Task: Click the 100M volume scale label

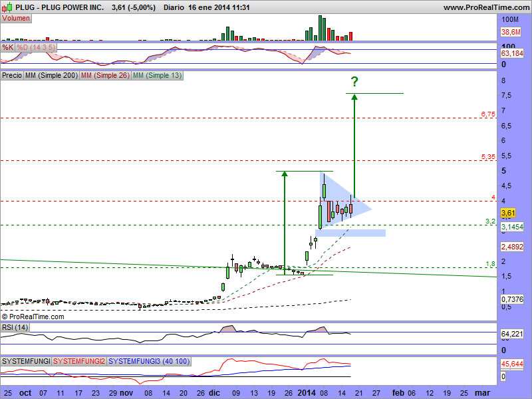Action: click(510, 19)
